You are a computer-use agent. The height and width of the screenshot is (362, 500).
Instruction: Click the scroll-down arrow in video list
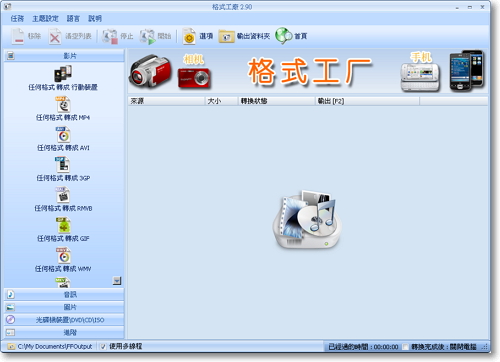coord(117,281)
